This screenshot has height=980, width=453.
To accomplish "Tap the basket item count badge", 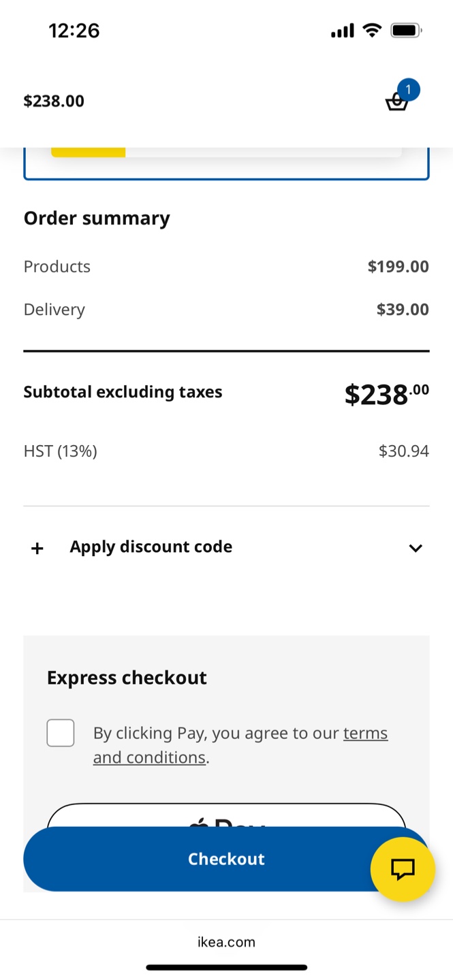I will point(408,90).
